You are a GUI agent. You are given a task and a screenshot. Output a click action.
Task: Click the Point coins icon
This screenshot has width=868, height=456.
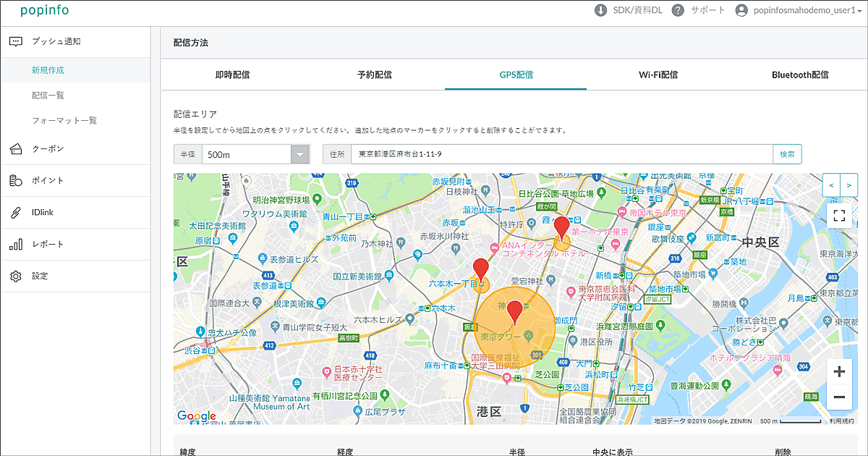point(16,181)
